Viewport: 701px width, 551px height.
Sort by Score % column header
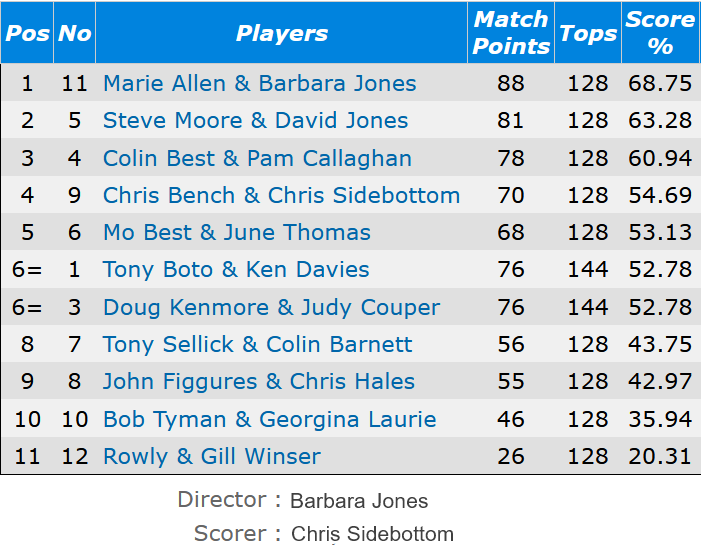click(x=660, y=33)
